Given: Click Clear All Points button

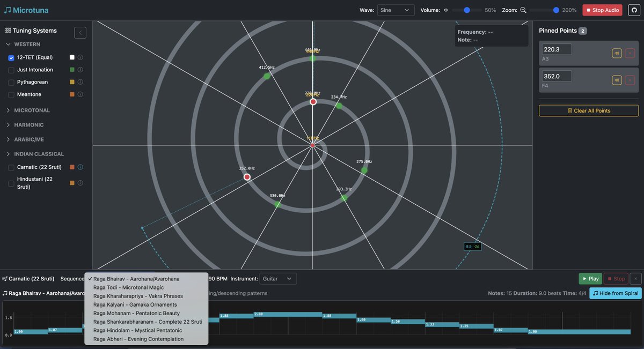Looking at the screenshot, I should click(x=589, y=110).
